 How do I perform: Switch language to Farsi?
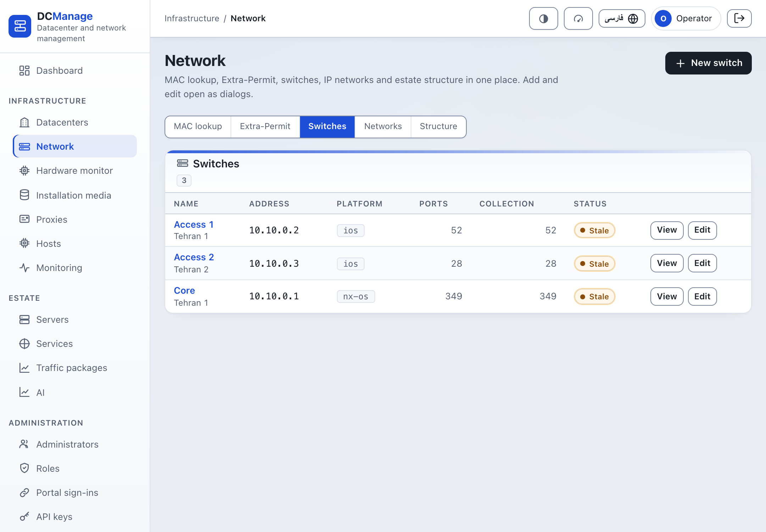point(622,18)
